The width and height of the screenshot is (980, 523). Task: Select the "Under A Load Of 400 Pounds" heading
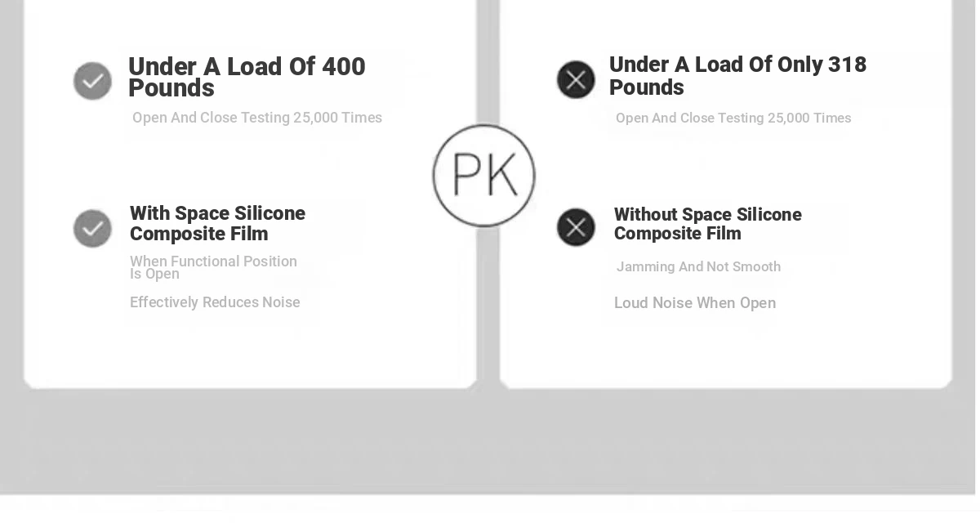click(247, 77)
